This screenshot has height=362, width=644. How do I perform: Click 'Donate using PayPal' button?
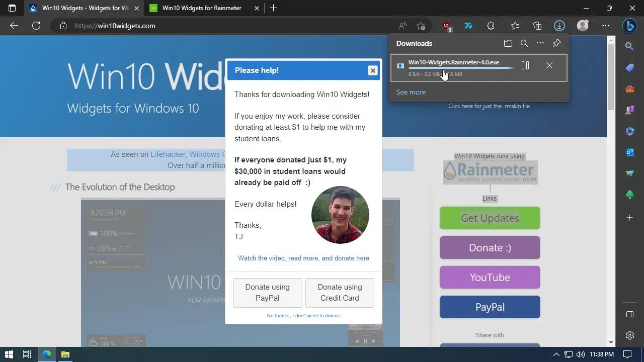pyautogui.click(x=268, y=293)
